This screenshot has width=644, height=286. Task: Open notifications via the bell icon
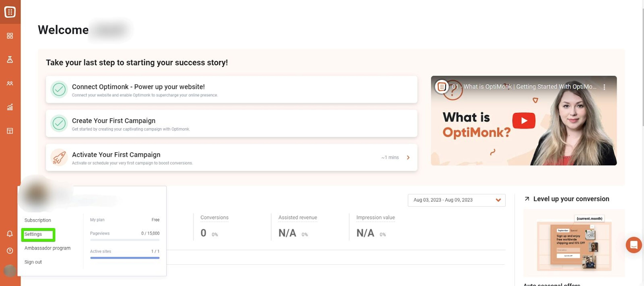coord(10,234)
